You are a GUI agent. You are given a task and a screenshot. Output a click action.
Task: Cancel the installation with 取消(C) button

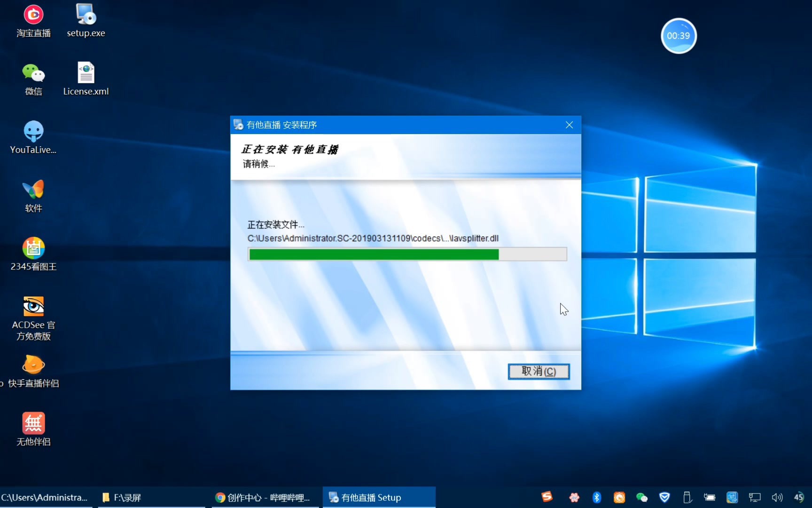(x=539, y=372)
